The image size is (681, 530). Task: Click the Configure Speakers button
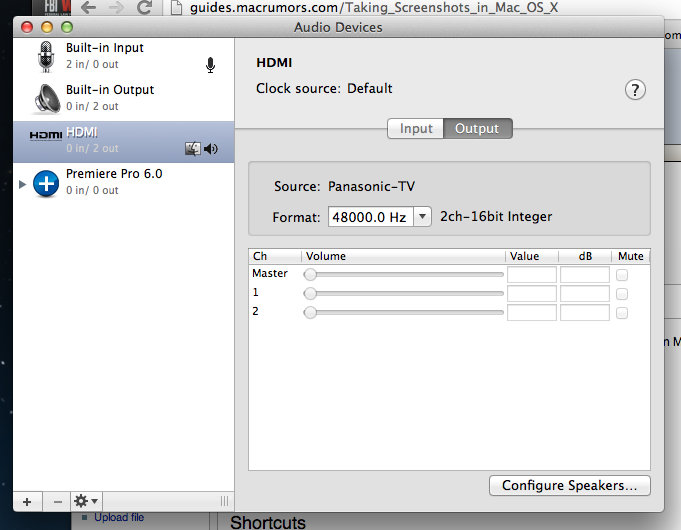click(x=570, y=485)
